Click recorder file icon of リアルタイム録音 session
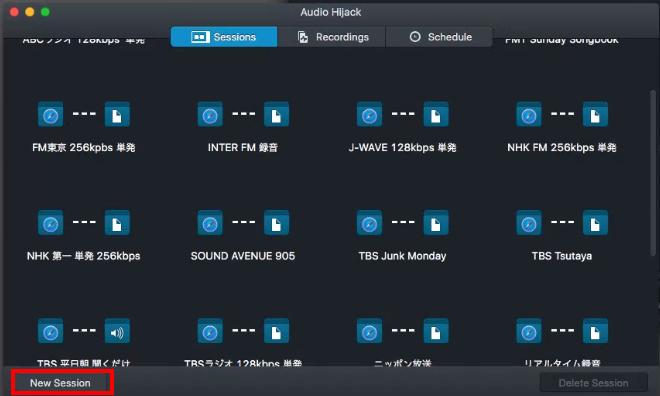660x396 pixels. (595, 332)
